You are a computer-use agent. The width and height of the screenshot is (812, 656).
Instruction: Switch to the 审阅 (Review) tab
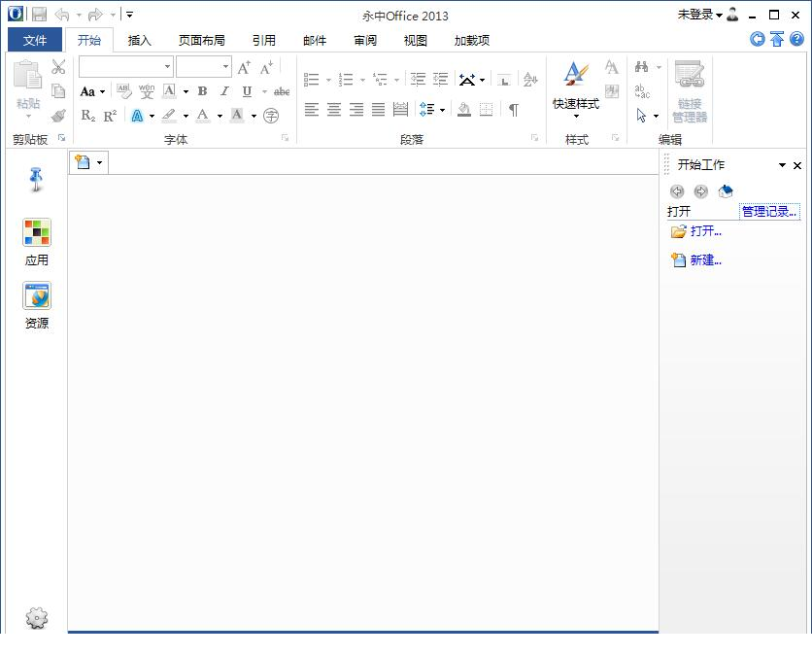pyautogui.click(x=365, y=41)
